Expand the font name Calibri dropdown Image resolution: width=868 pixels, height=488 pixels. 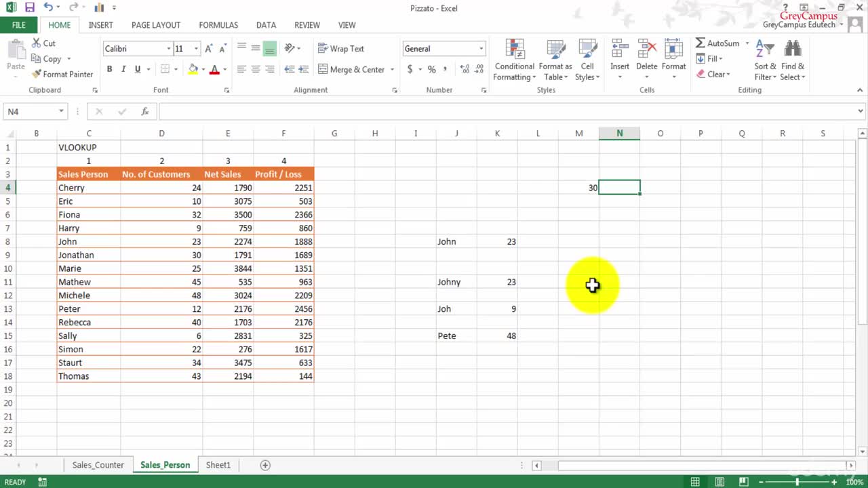pos(168,49)
